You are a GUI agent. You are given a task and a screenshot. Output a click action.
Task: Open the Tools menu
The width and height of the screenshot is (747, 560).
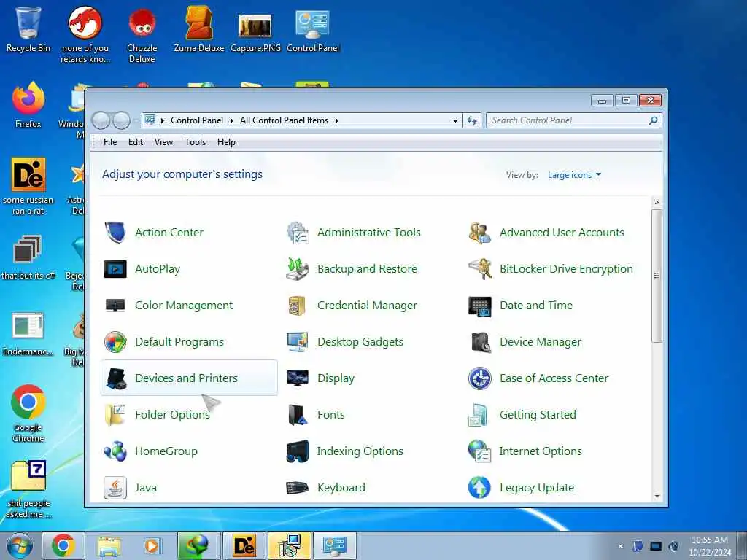click(x=196, y=142)
